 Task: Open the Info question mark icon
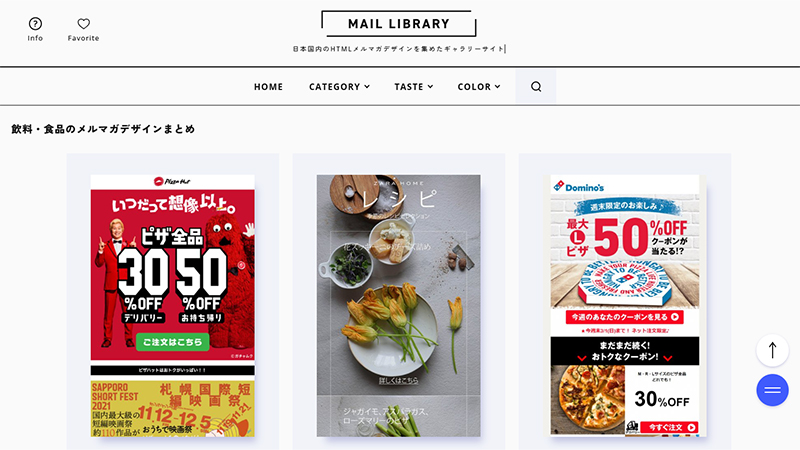35,23
